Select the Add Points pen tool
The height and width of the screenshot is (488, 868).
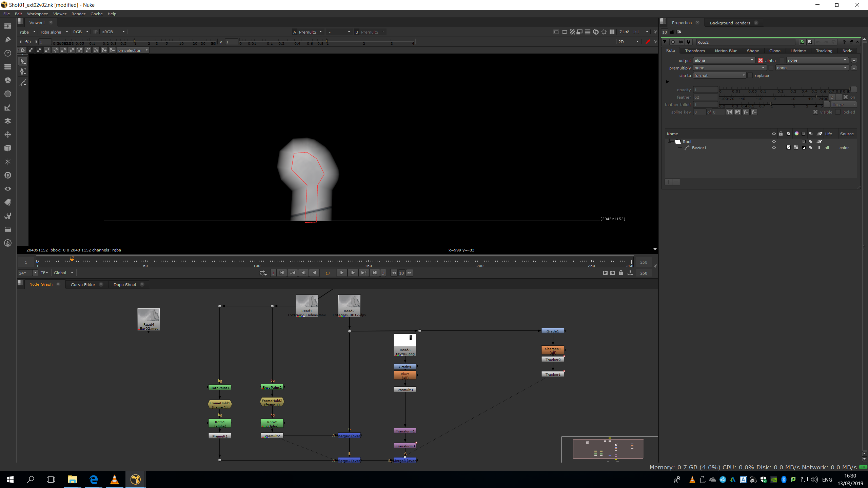[23, 72]
